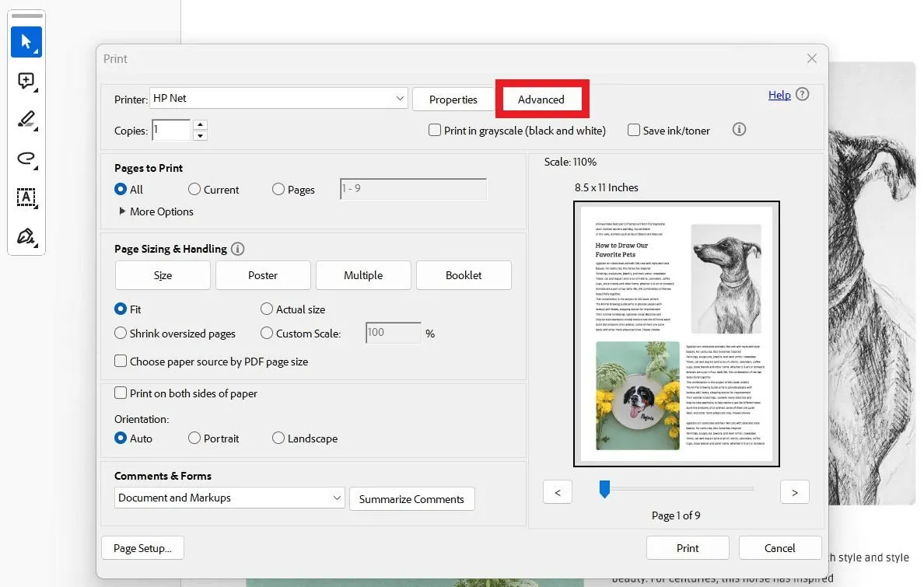This screenshot has height=587, width=924.
Task: Select the add text box tool
Action: coord(26,197)
